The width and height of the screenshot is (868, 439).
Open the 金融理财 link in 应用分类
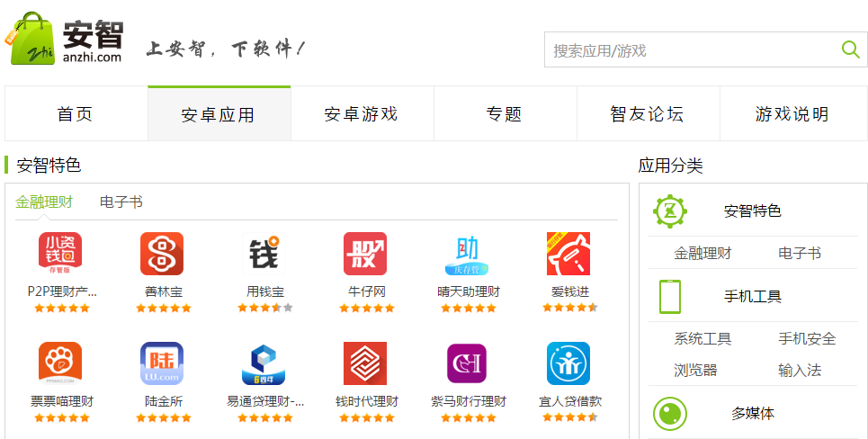coord(702,253)
